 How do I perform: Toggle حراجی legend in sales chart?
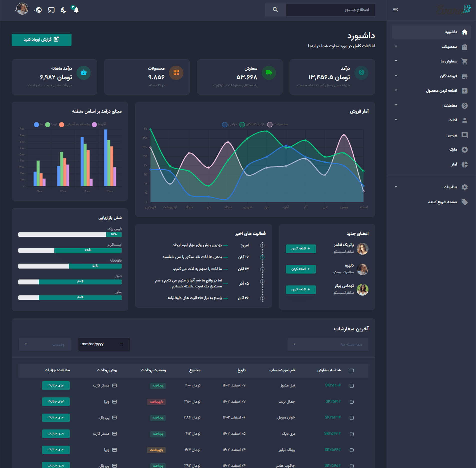tap(230, 124)
